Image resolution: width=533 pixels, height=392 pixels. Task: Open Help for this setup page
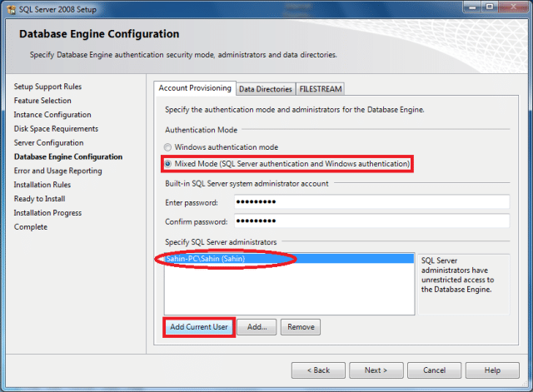pos(492,370)
